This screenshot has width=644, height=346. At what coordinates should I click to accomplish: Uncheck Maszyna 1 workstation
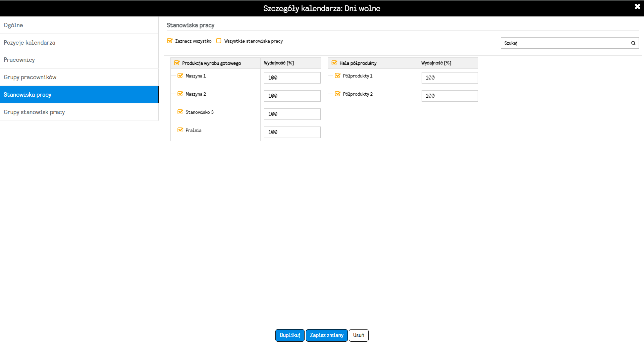pyautogui.click(x=180, y=76)
